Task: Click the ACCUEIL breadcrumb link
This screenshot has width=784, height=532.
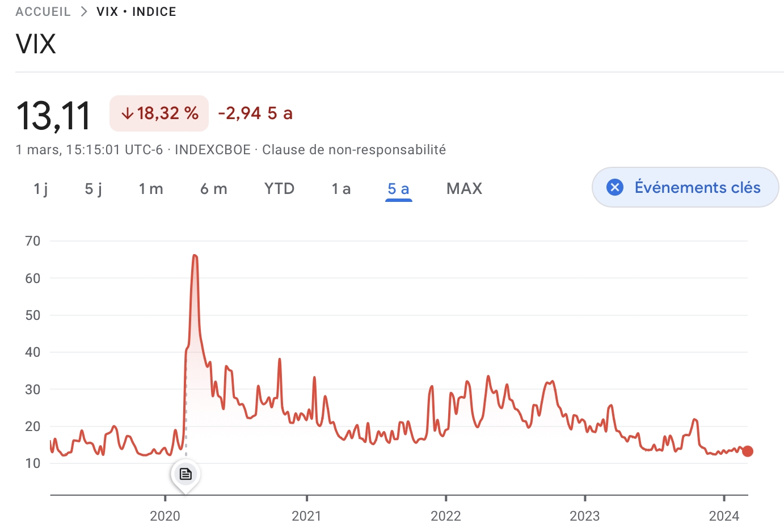Action: click(x=43, y=12)
